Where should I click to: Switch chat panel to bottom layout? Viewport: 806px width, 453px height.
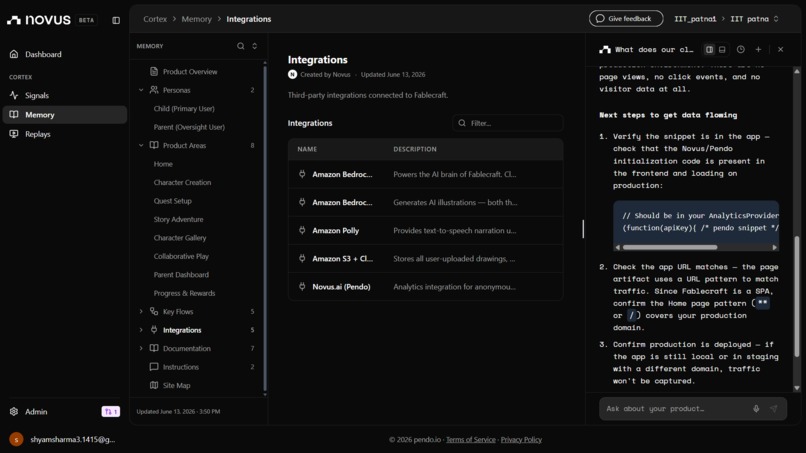(722, 49)
